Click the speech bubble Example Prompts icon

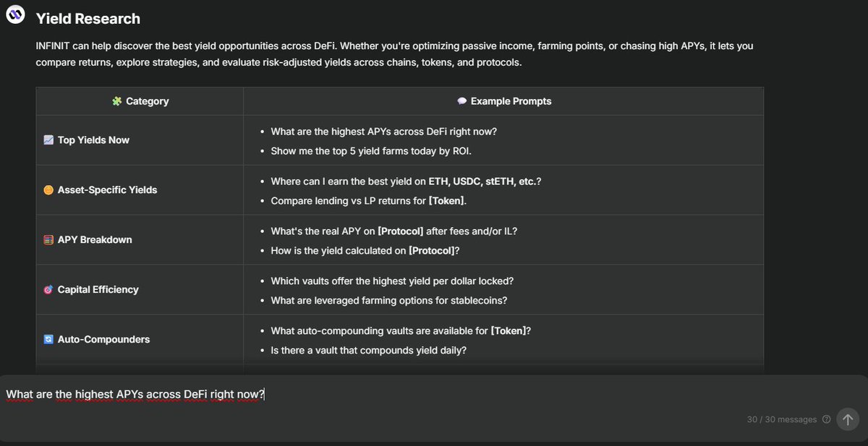click(x=461, y=101)
